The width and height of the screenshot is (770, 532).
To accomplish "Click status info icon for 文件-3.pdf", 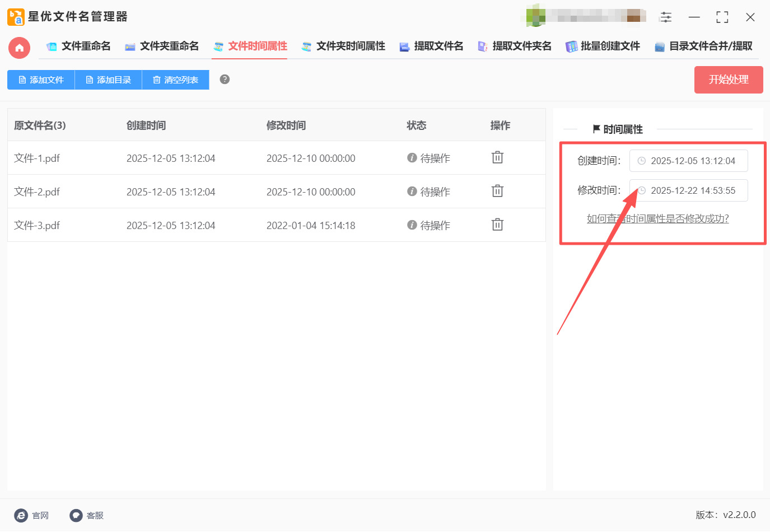I will (x=412, y=225).
